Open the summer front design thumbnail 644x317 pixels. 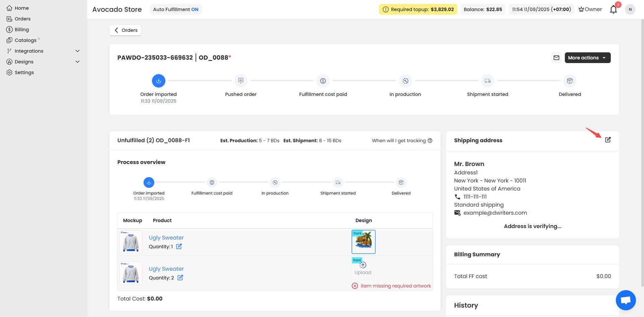pos(363,242)
